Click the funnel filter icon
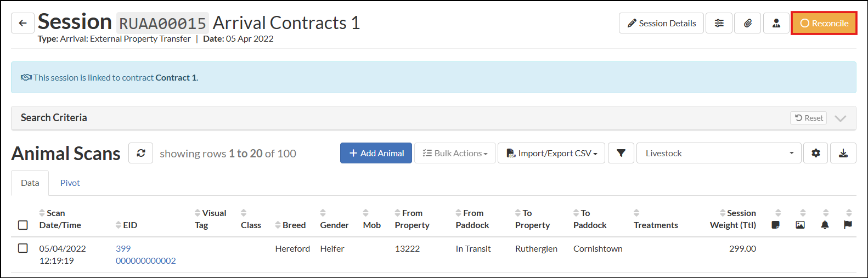The image size is (868, 278). click(621, 153)
